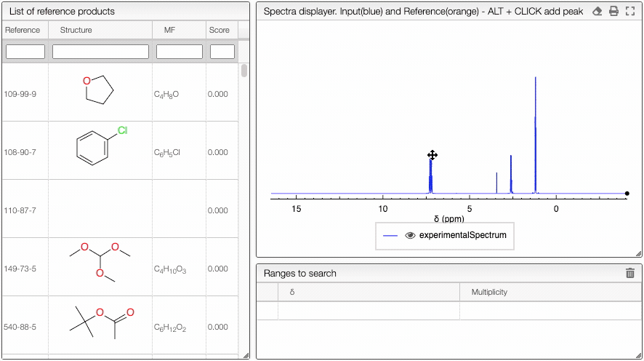Click the small spectrum peak near 3.4 ppm
Viewport: 644px width, 361px height.
click(x=496, y=183)
